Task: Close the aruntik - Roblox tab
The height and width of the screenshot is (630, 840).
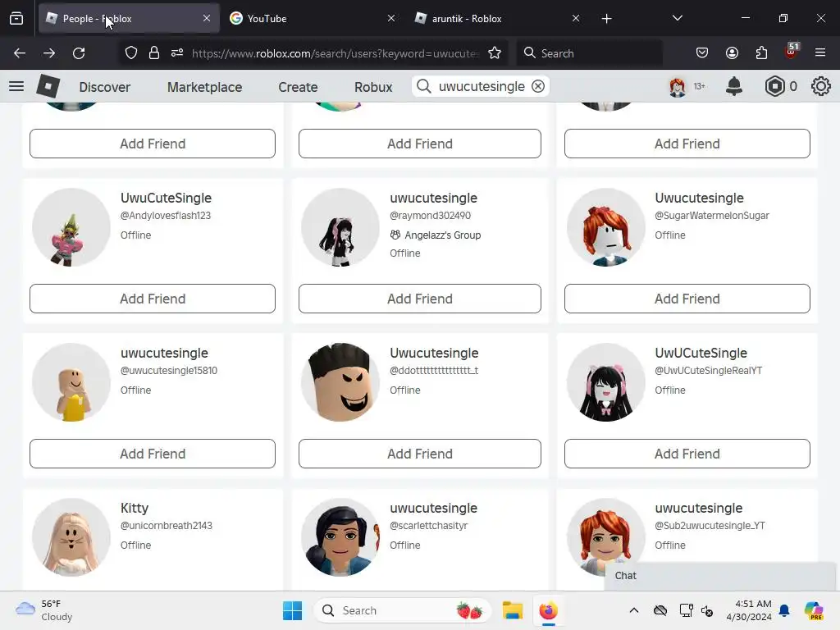Action: (576, 18)
